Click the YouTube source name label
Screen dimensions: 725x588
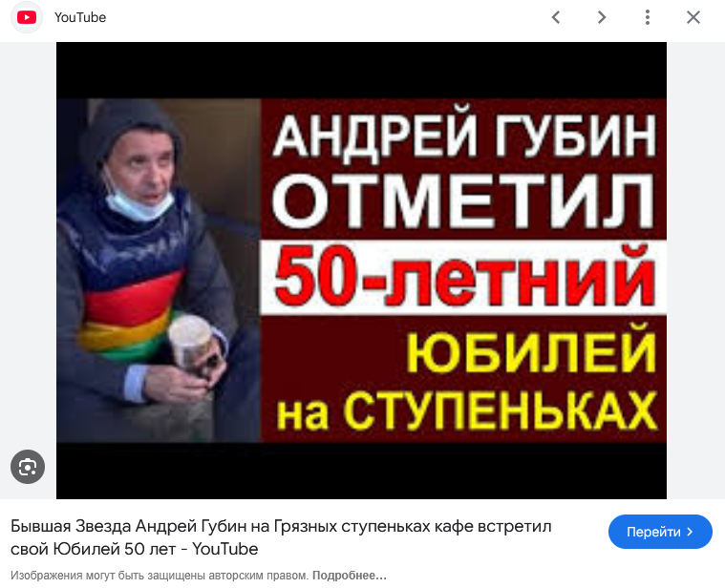tap(80, 17)
